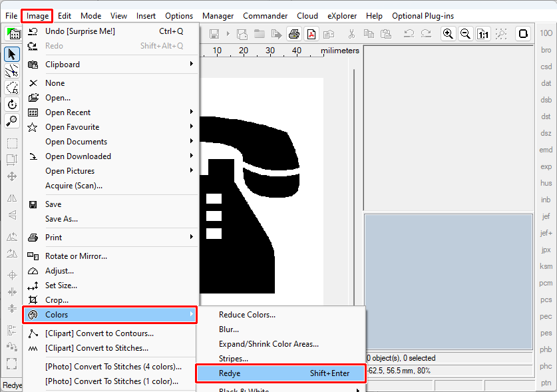Viewport: 557px width, 392px height.
Task: Activate the rotate tool in left toolbar
Action: tap(12, 104)
